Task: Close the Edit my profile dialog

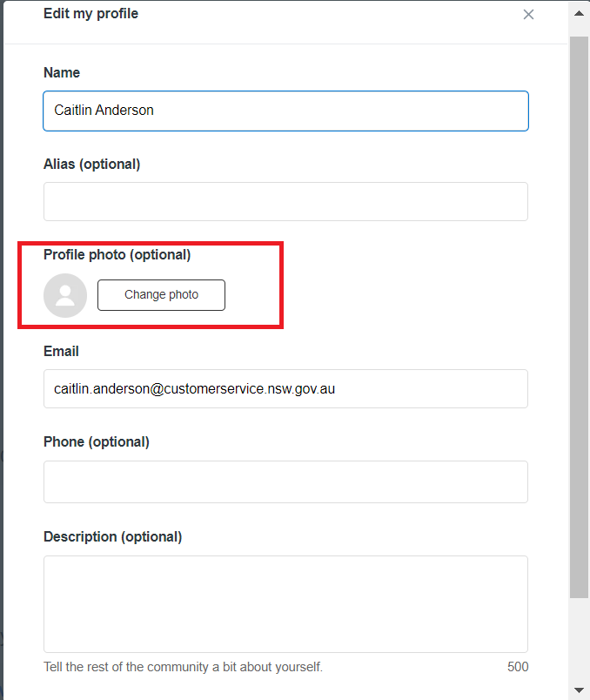Action: pos(528,15)
